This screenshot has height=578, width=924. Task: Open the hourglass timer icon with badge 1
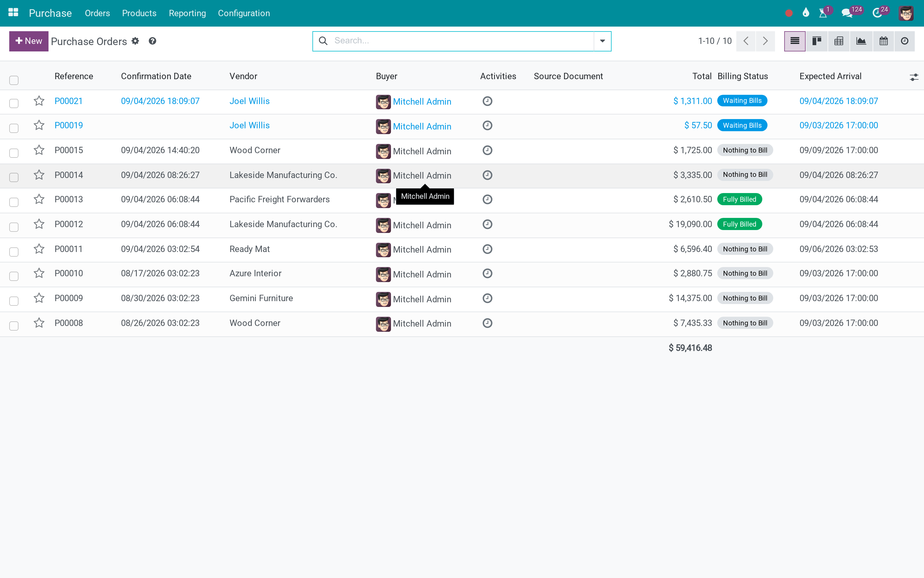point(823,13)
